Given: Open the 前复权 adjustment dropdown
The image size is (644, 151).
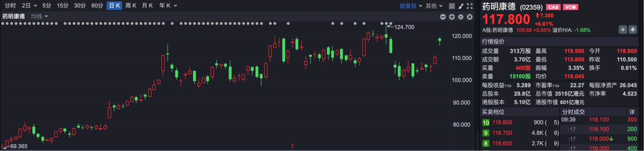Looking at the screenshot, I should click(411, 6).
